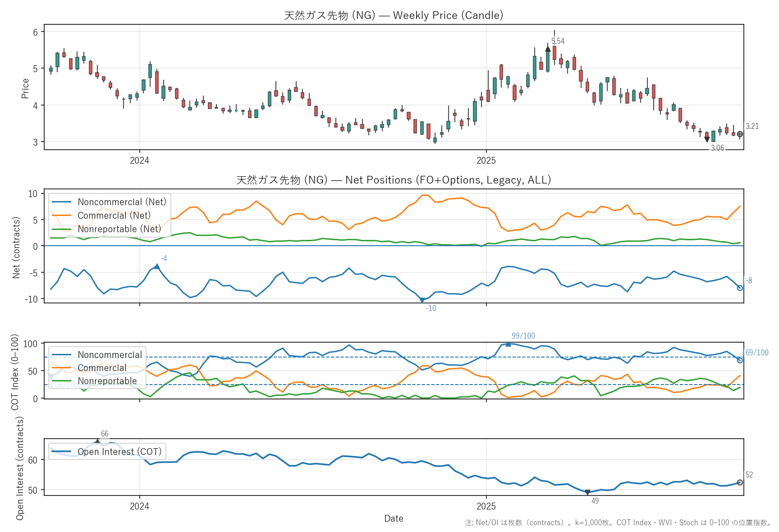The height and width of the screenshot is (532, 779).
Task: Click the latest COT index circle at 69/100
Action: pyautogui.click(x=740, y=360)
